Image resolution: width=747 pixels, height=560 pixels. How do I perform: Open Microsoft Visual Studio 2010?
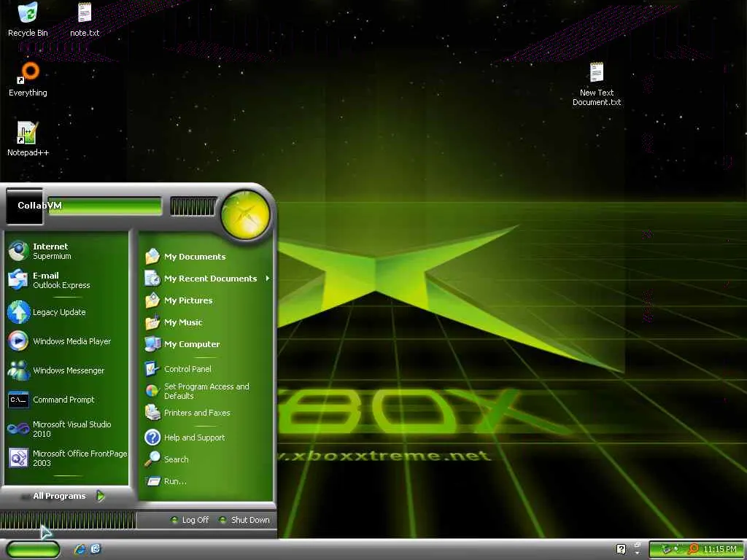click(66, 429)
